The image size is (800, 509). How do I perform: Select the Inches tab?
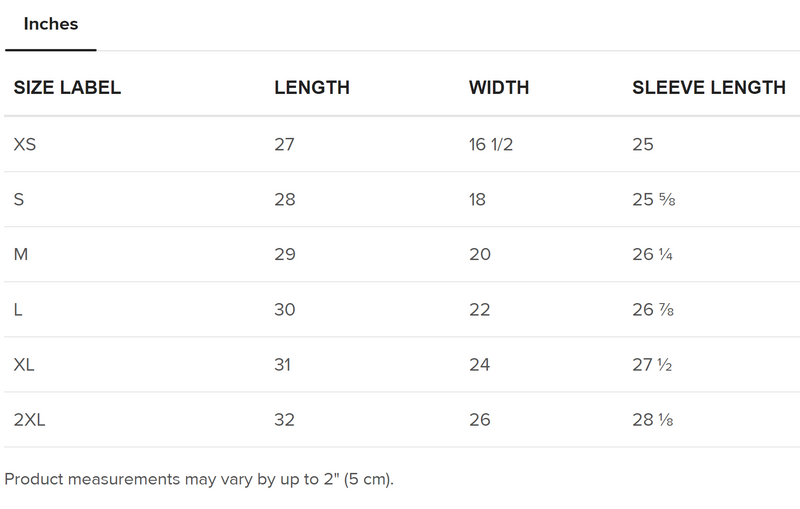51,24
